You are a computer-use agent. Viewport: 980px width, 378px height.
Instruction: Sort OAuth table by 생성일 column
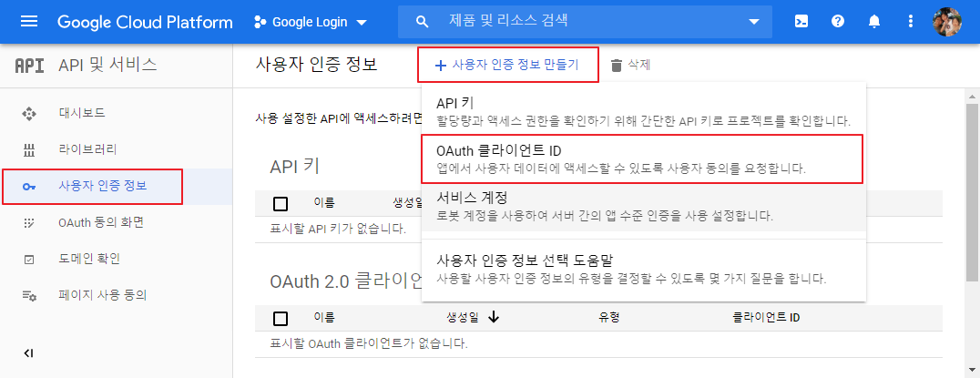(463, 317)
